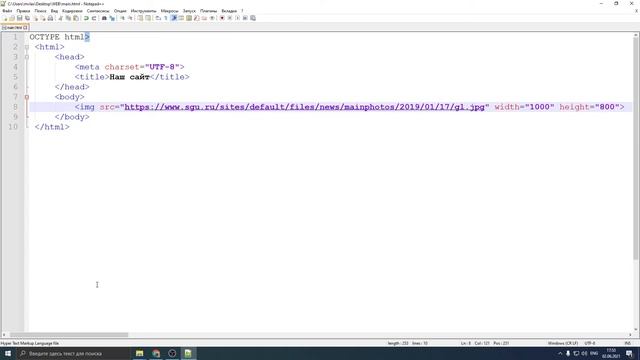
Task: Click Windows (CR LF) in status bar
Action: [x=562, y=343]
